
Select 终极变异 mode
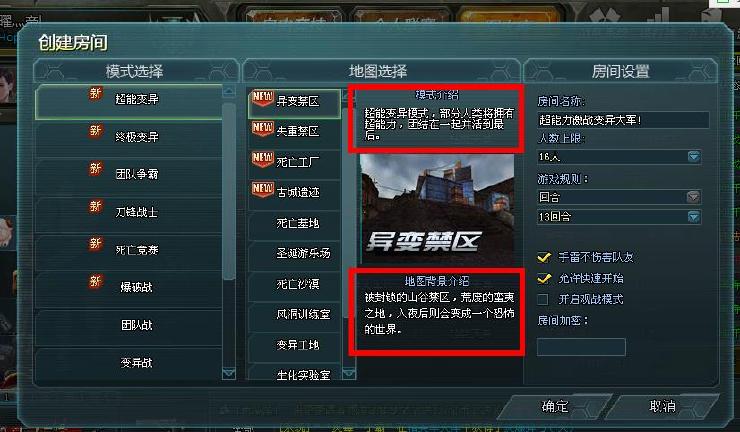click(x=129, y=137)
